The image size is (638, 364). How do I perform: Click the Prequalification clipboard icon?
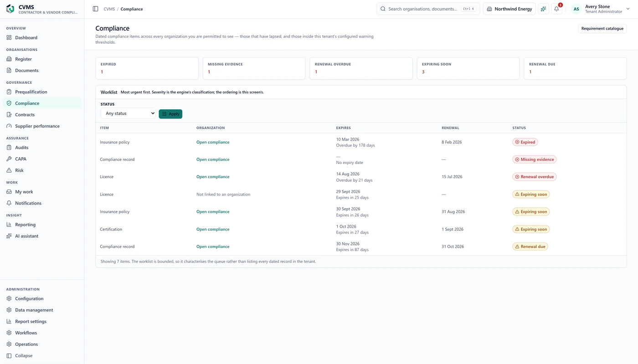(9, 92)
